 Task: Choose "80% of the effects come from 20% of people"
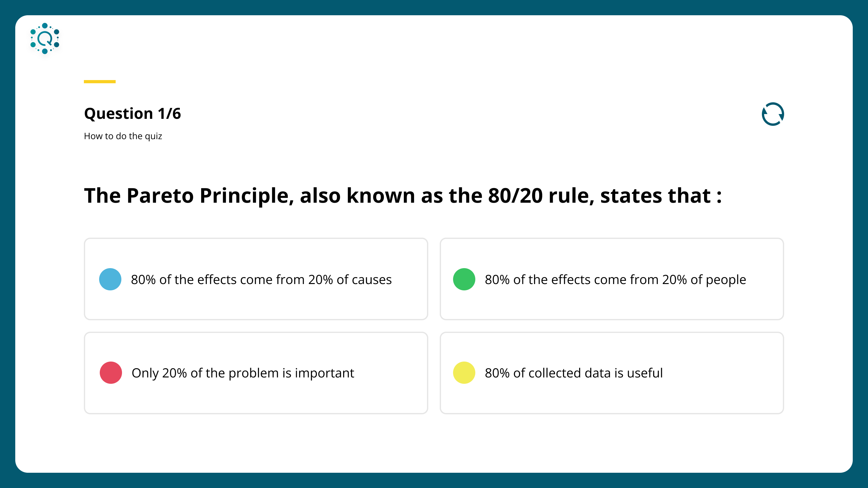tap(615, 280)
